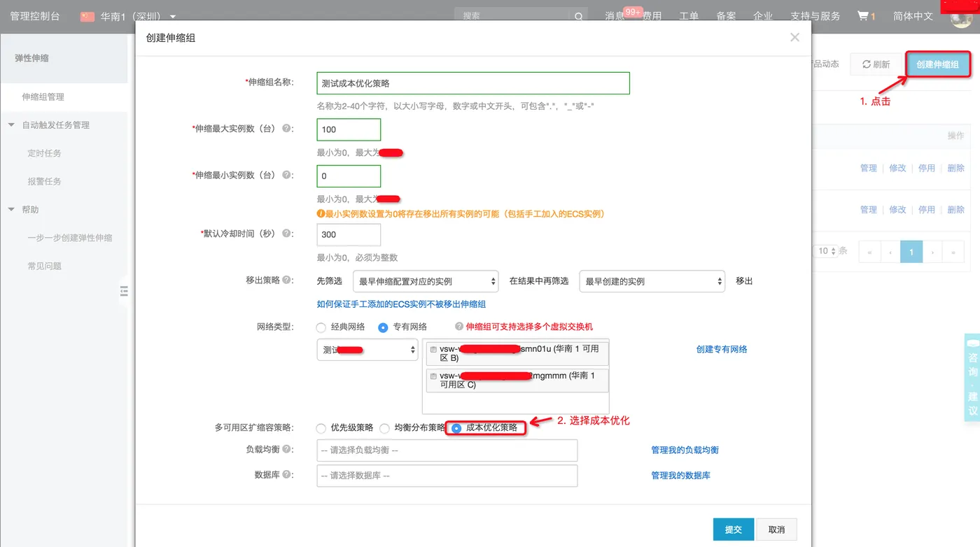Select 专有网络 network type
Viewport: 980px width, 547px height.
383,327
